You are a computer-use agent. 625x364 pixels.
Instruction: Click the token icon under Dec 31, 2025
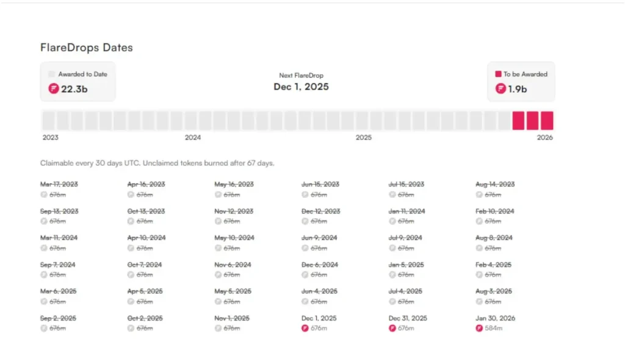pos(392,329)
